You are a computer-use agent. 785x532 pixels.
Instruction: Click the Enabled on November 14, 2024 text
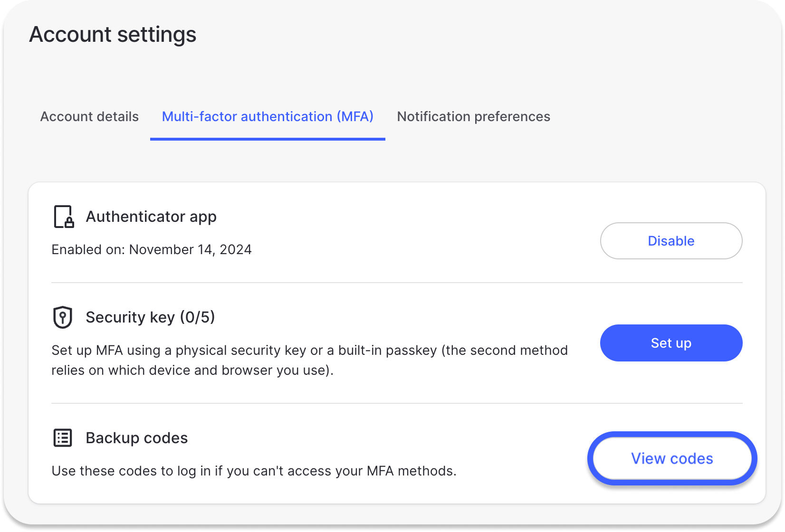[x=152, y=250]
